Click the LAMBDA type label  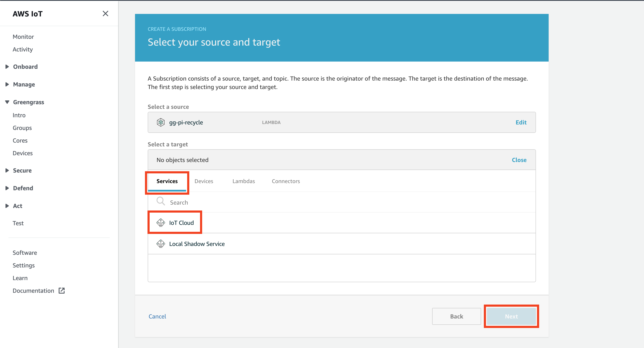pos(271,122)
